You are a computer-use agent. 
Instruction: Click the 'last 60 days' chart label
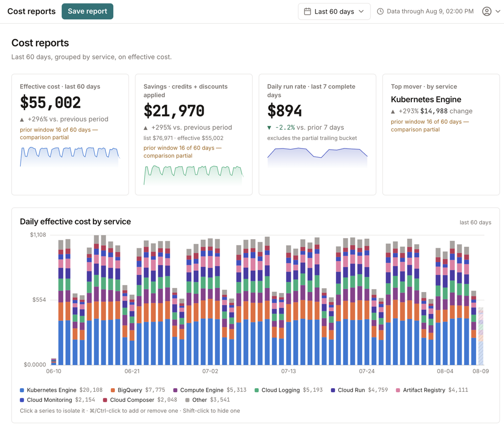[x=475, y=223]
